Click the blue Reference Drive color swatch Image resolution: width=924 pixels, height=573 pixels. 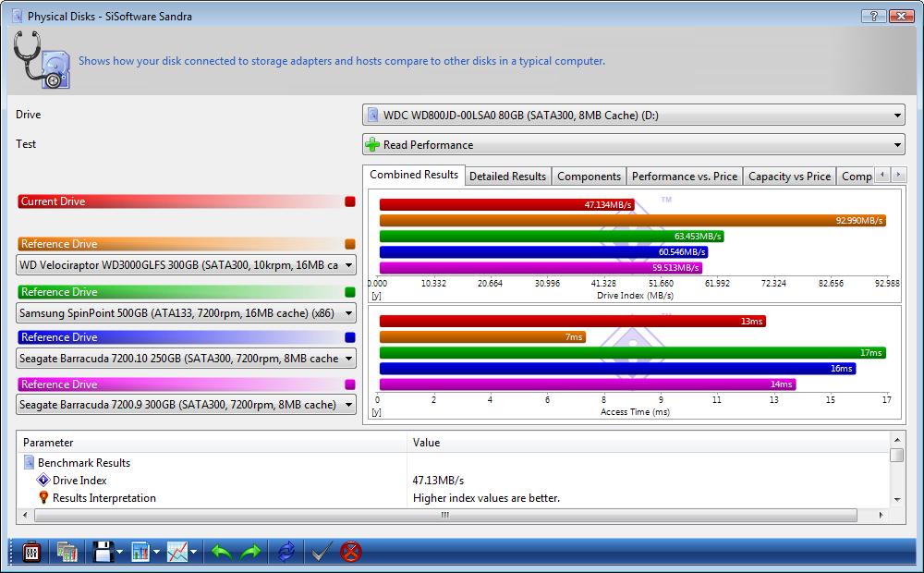350,337
